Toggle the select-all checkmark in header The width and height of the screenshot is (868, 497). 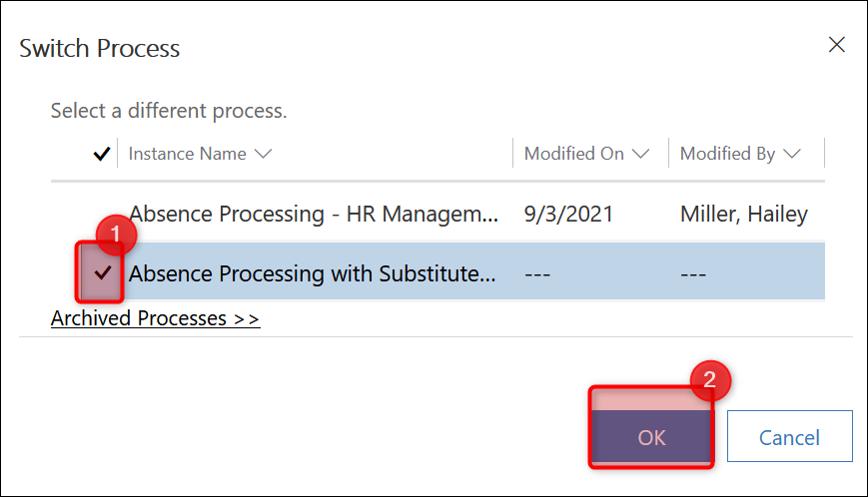pos(101,154)
